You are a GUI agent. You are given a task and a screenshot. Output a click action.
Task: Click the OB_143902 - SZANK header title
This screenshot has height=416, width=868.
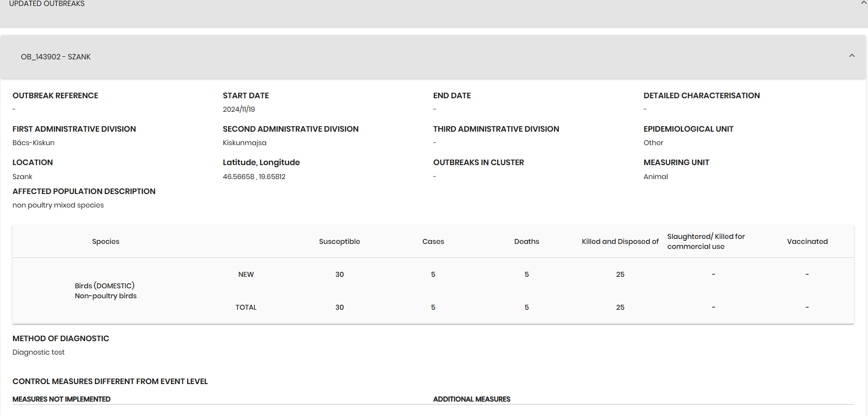coord(56,57)
